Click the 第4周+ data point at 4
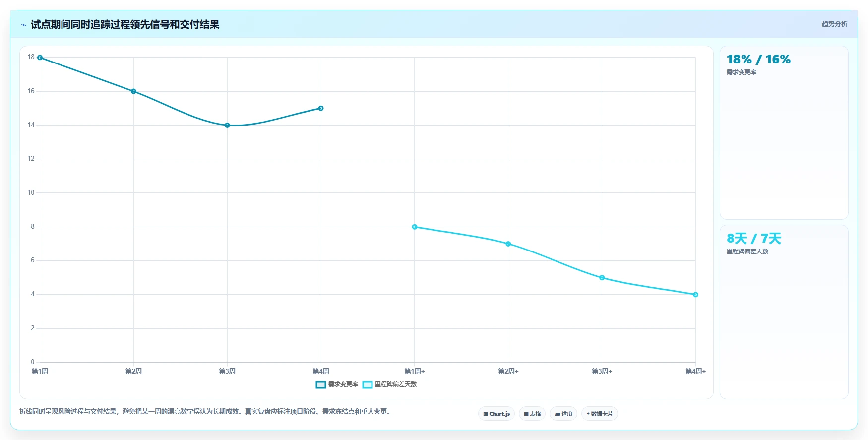868x440 pixels. coord(695,295)
